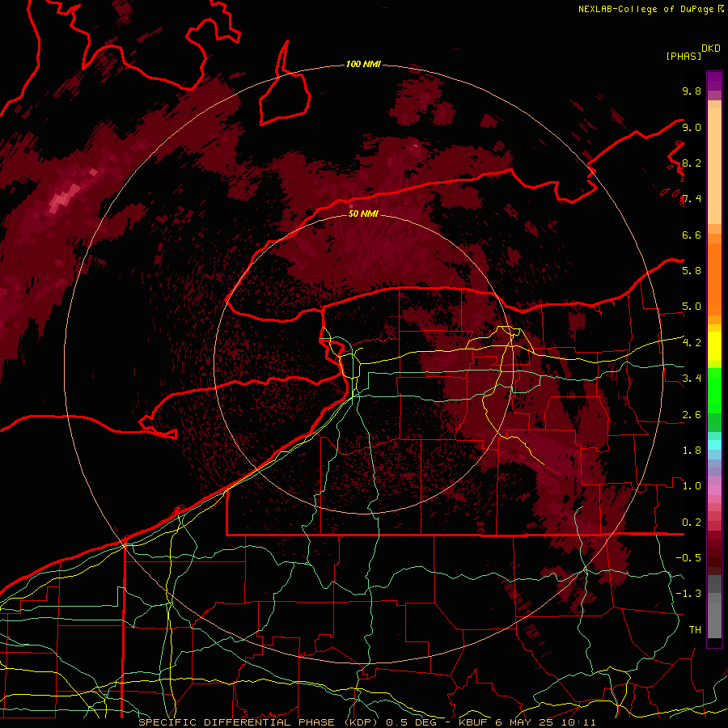Click the product title caption at the bottom
Image resolution: width=728 pixels, height=728 pixels.
(366, 722)
